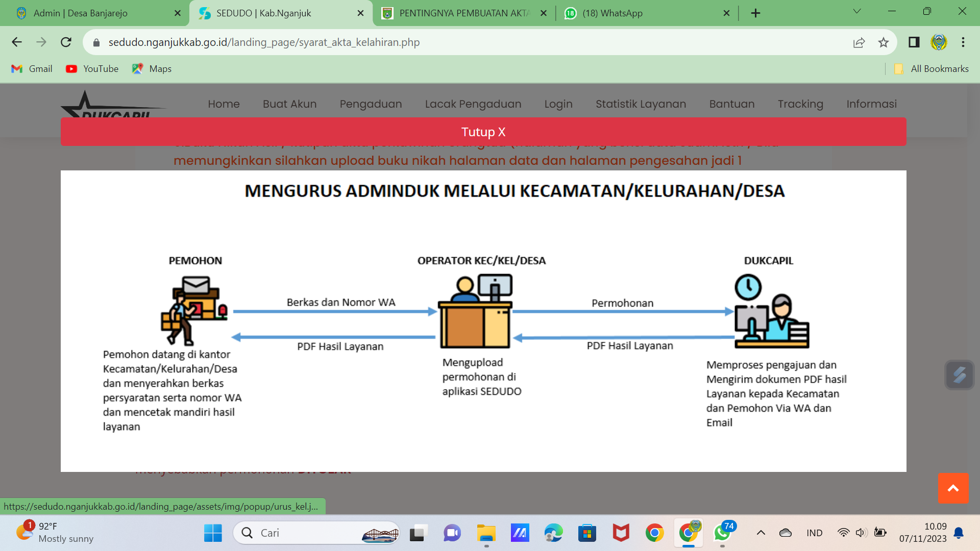The width and height of the screenshot is (980, 551).
Task: Open the Buat Akun link
Action: pyautogui.click(x=289, y=104)
